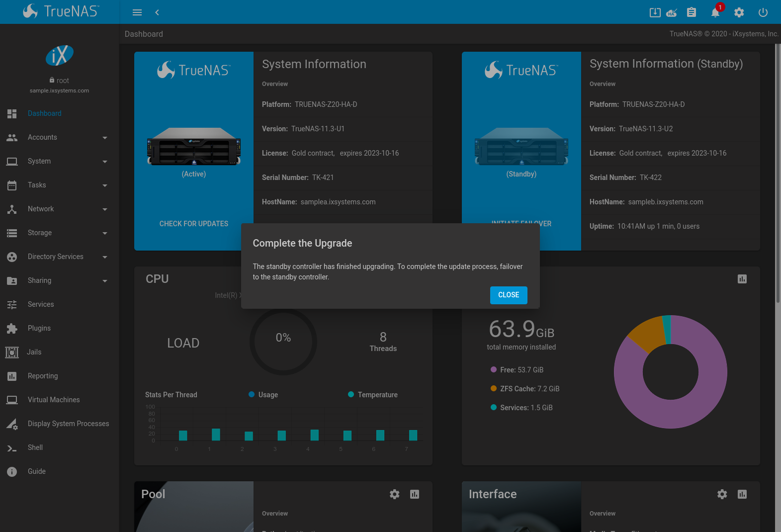Click the CPU load 0% gauge

coord(283,342)
